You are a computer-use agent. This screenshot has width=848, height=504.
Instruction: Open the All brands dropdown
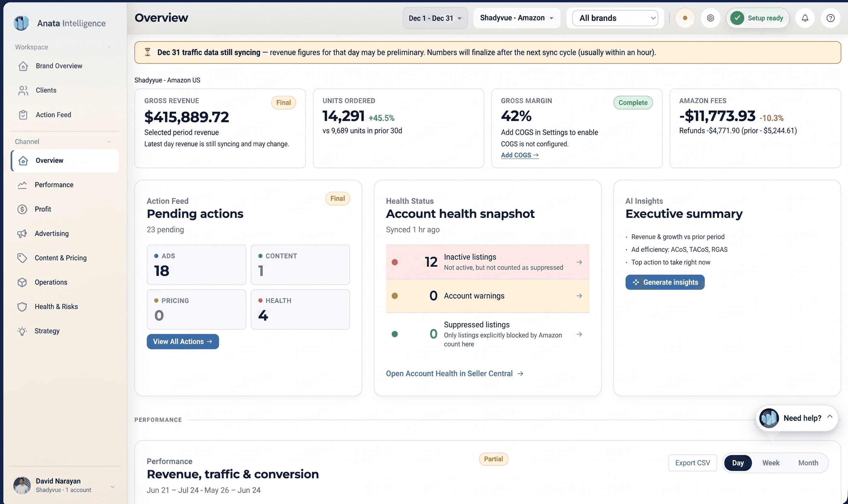pos(615,18)
